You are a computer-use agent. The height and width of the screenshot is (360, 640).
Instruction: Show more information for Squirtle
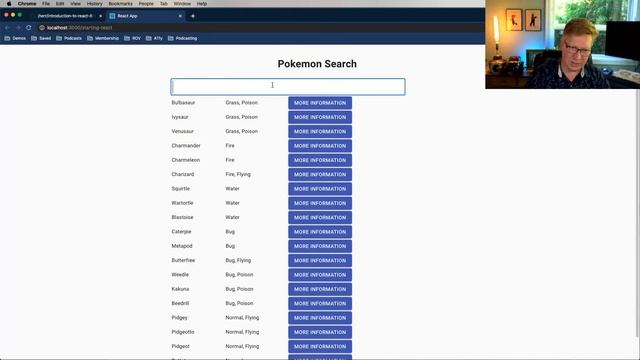tap(320, 189)
